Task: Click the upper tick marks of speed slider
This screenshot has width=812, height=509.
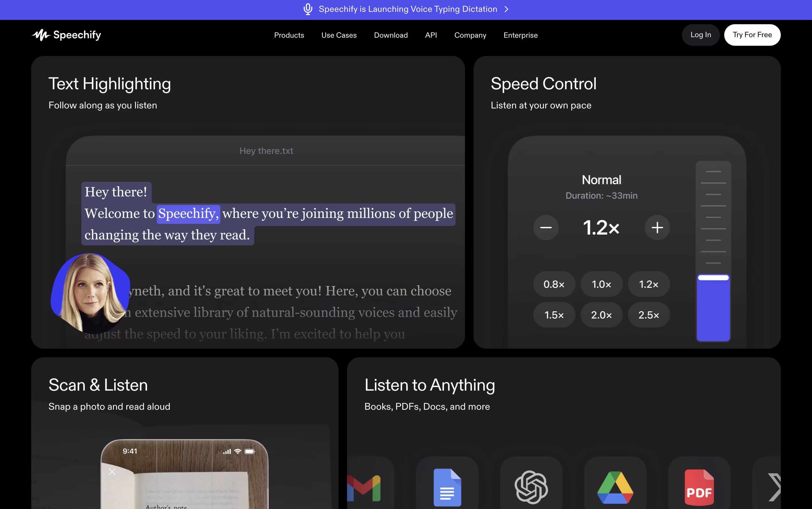Action: coord(713,217)
